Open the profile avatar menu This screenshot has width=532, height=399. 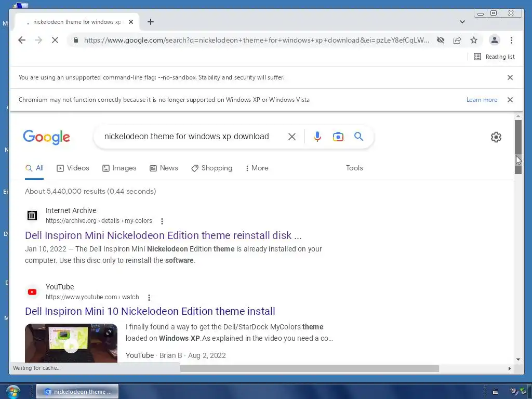(495, 40)
